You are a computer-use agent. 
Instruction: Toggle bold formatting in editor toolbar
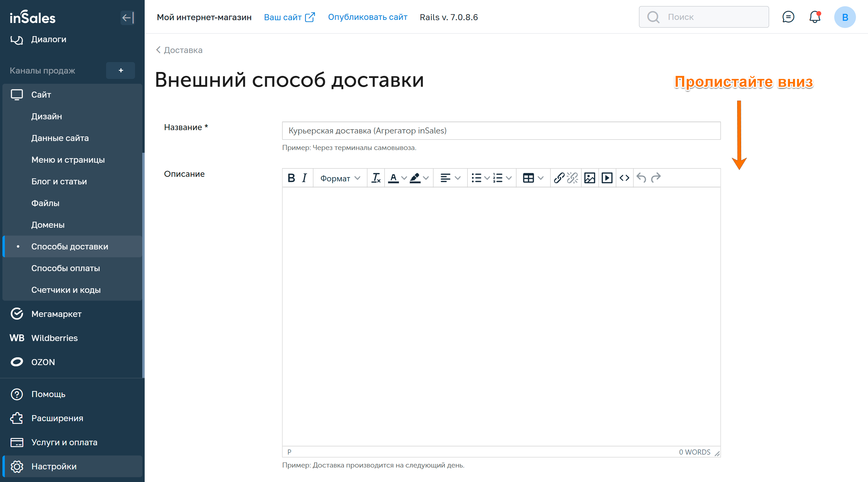click(291, 178)
